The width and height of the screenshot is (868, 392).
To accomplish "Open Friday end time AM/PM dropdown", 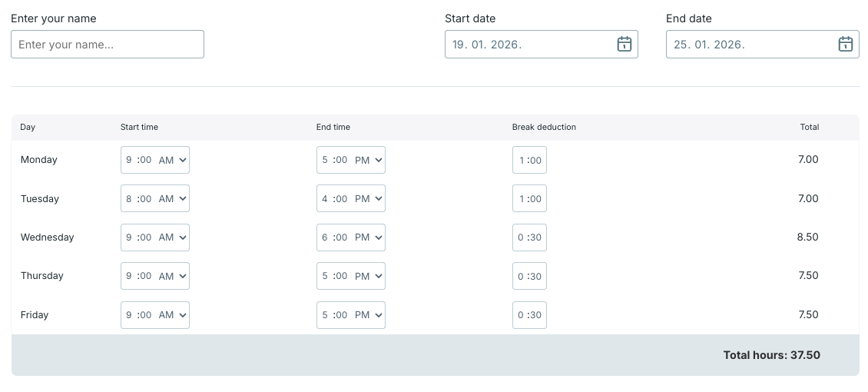I will point(369,315).
